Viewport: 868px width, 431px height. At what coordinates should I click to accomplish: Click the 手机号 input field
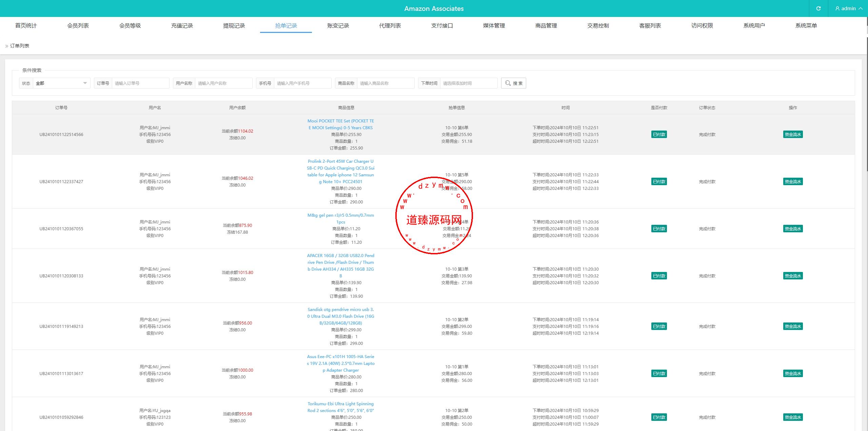pyautogui.click(x=302, y=83)
